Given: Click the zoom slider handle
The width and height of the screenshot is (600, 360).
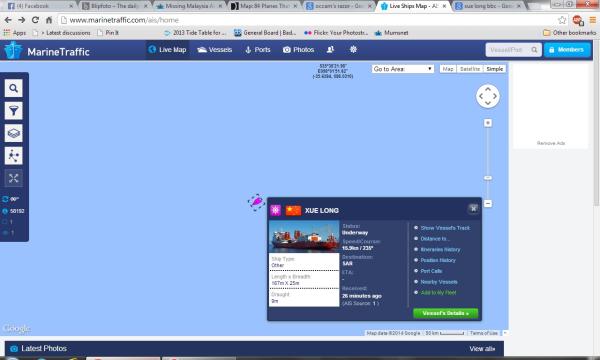Looking at the screenshot, I should (488, 178).
